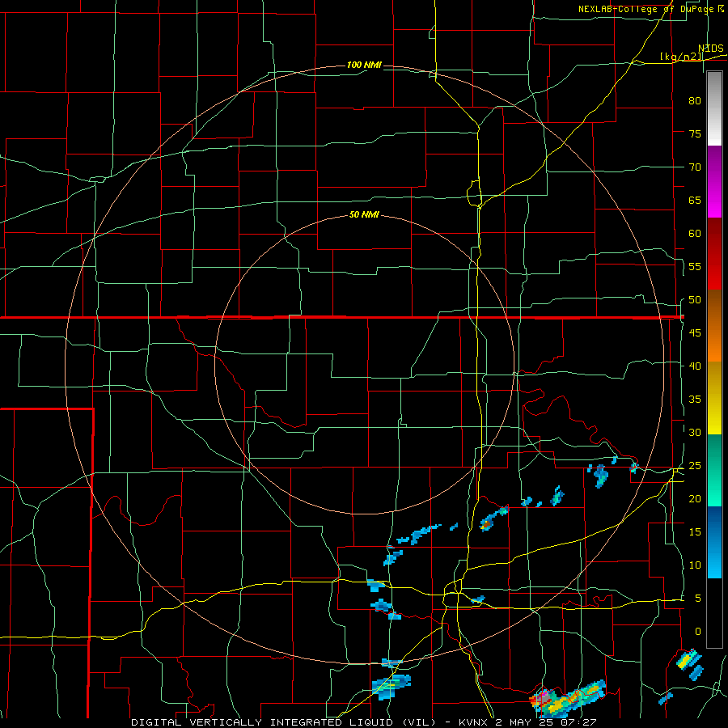The width and height of the screenshot is (728, 728).
Task: Click the "KVNX" radar station identifier
Action: 474,722
